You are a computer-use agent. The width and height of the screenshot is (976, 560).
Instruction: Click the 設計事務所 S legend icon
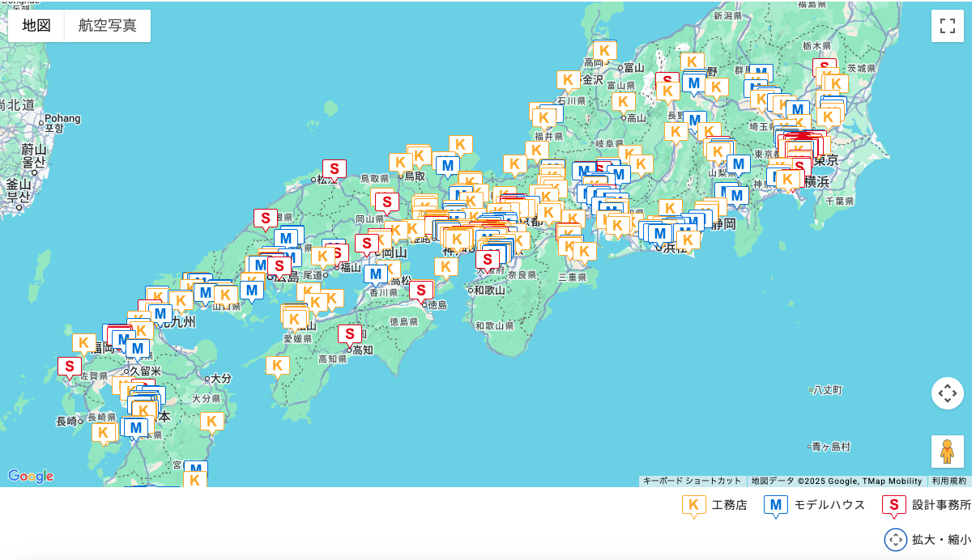[x=893, y=503]
